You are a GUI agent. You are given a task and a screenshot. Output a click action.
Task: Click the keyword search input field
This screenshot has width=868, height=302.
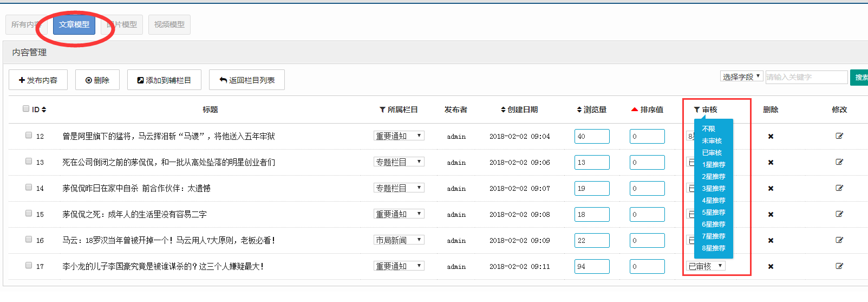click(806, 78)
